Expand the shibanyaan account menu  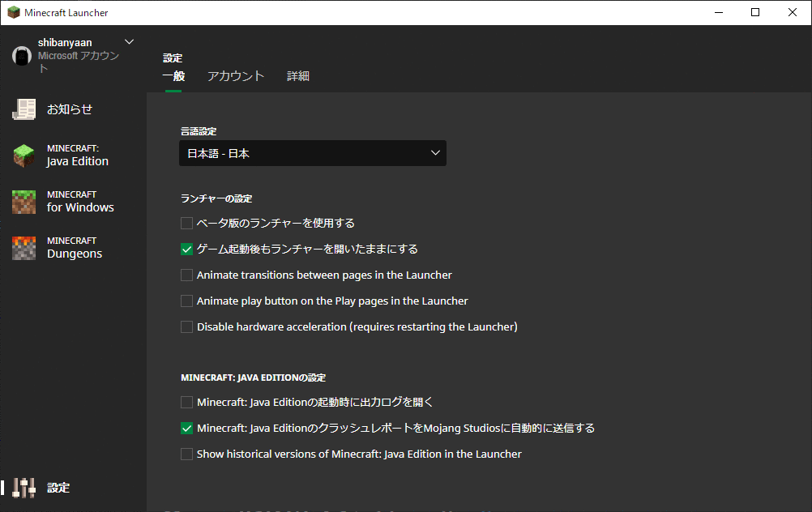(x=128, y=41)
